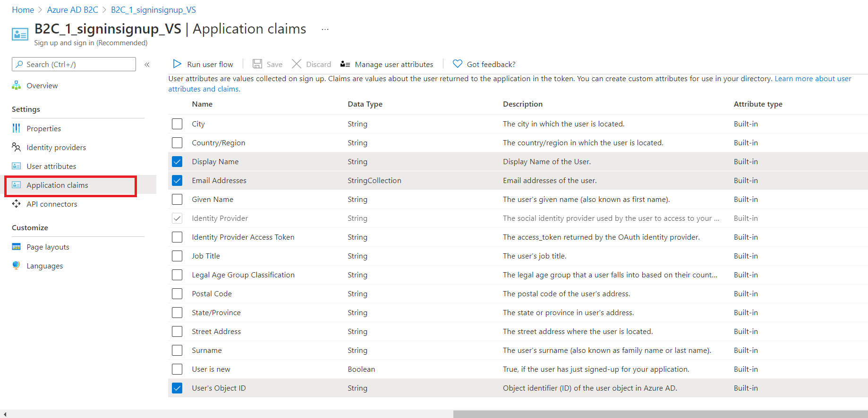Click the Save floppy disk icon

pyautogui.click(x=257, y=64)
